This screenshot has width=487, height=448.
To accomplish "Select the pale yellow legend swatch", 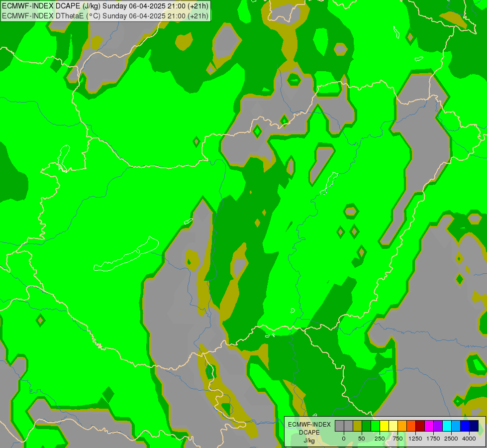I will 393,426.
